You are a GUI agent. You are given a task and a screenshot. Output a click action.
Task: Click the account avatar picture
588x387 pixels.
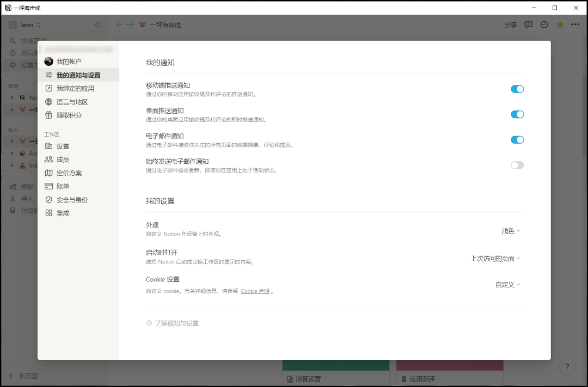pos(48,62)
